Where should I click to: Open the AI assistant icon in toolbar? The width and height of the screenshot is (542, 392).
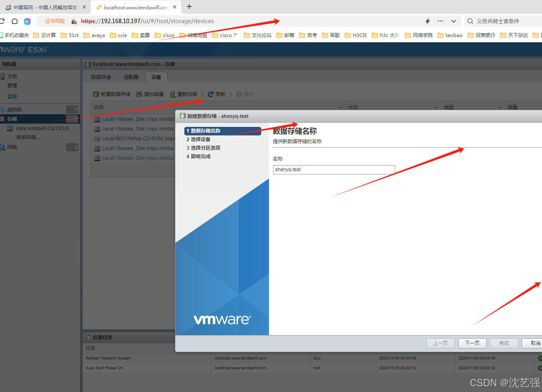click(x=27, y=21)
